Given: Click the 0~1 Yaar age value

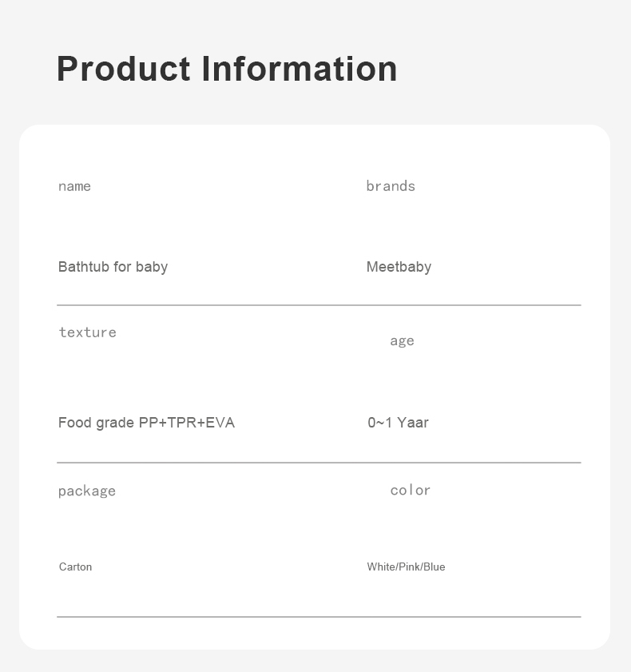Looking at the screenshot, I should (399, 423).
